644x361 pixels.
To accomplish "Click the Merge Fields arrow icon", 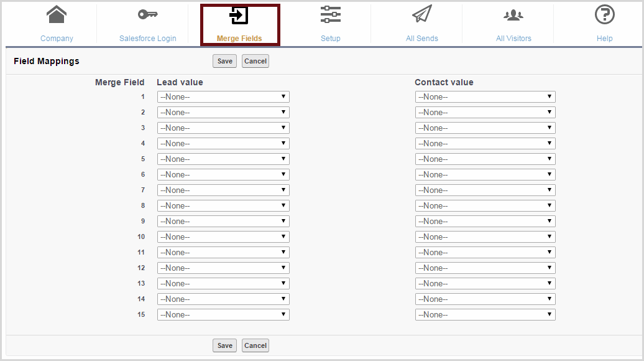I will tap(239, 16).
